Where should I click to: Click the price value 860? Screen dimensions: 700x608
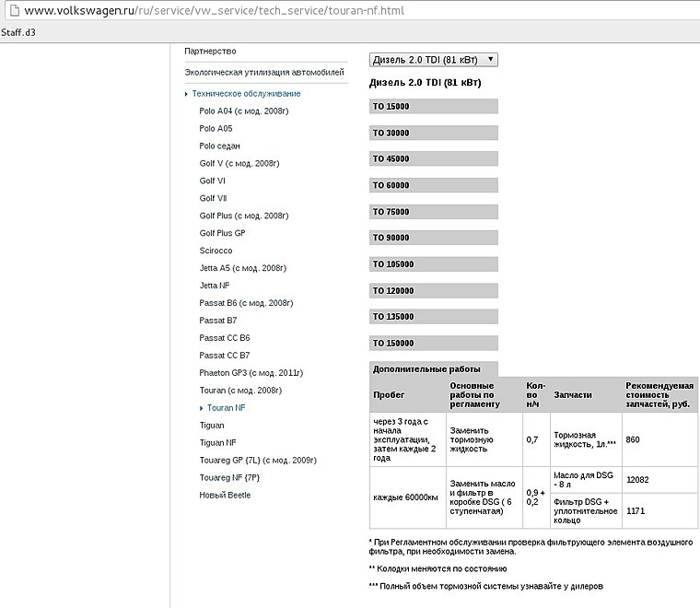(x=633, y=439)
